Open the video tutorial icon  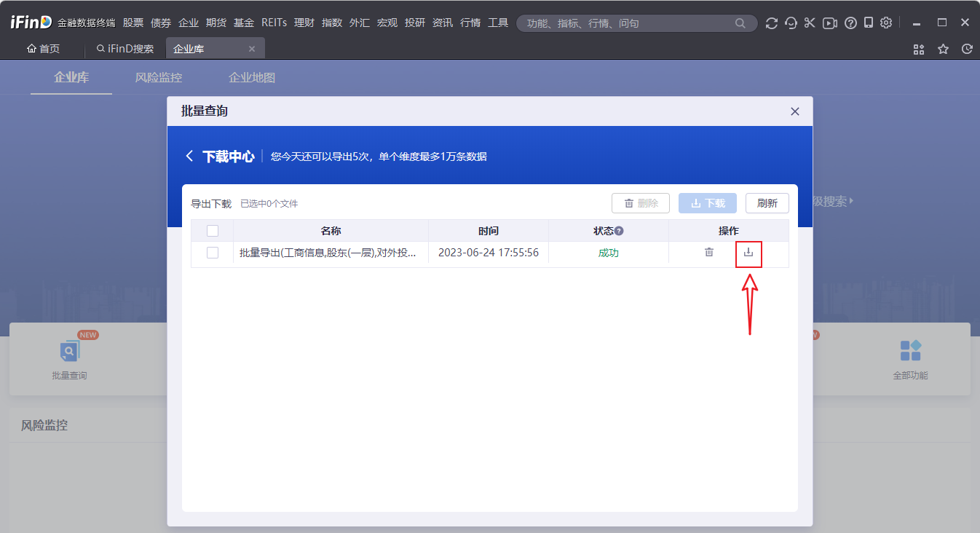coord(829,23)
